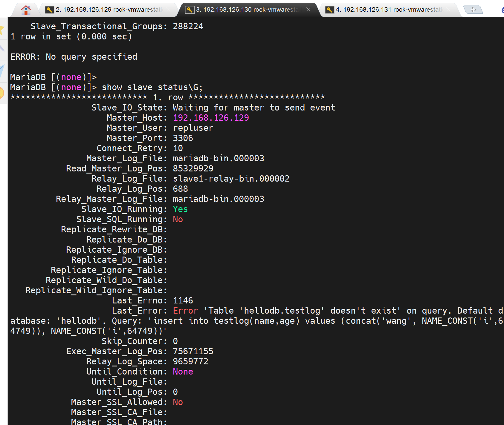Viewport: 504px width, 425px height.
Task: Close the 192.168.126.130 session tab
Action: click(x=308, y=10)
